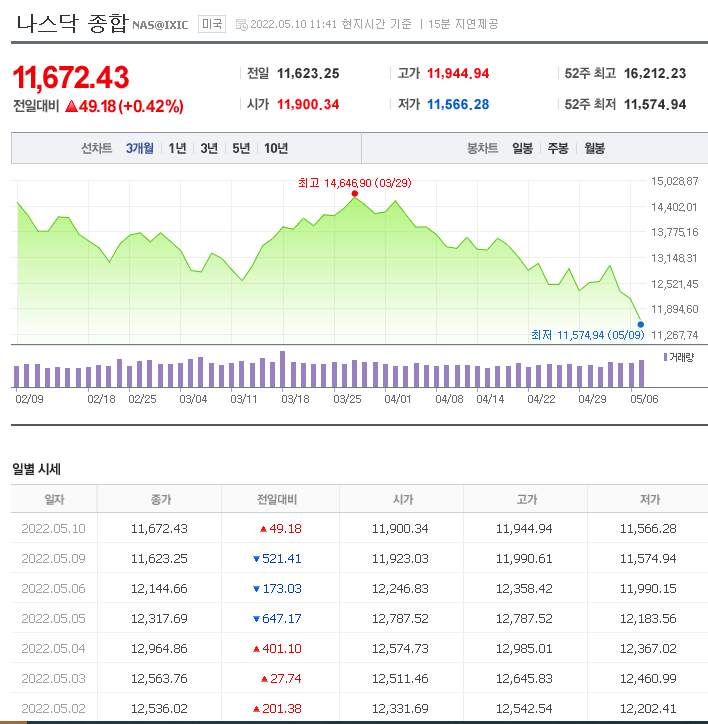Click the change value 173.03
Viewport: 708px width, 724px height.
282,588
